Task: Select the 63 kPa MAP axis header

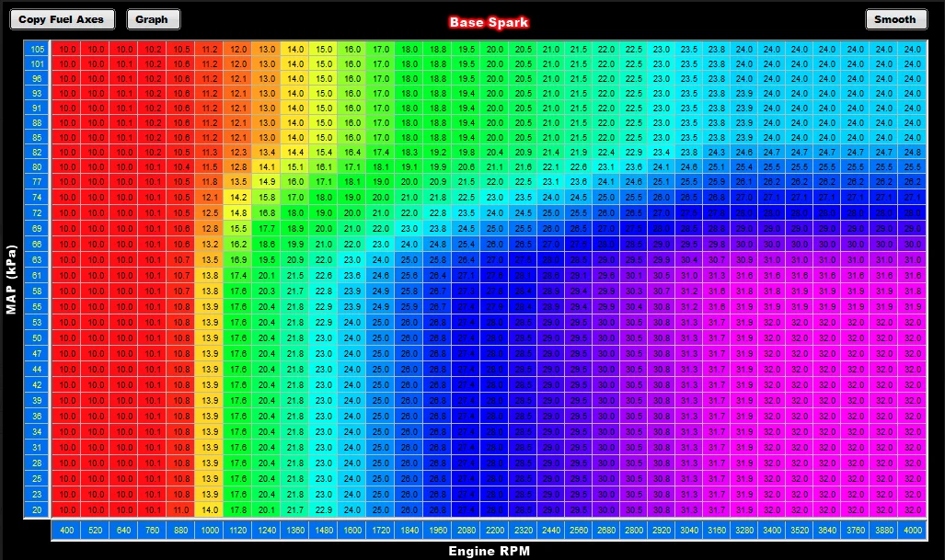Action: click(x=38, y=259)
